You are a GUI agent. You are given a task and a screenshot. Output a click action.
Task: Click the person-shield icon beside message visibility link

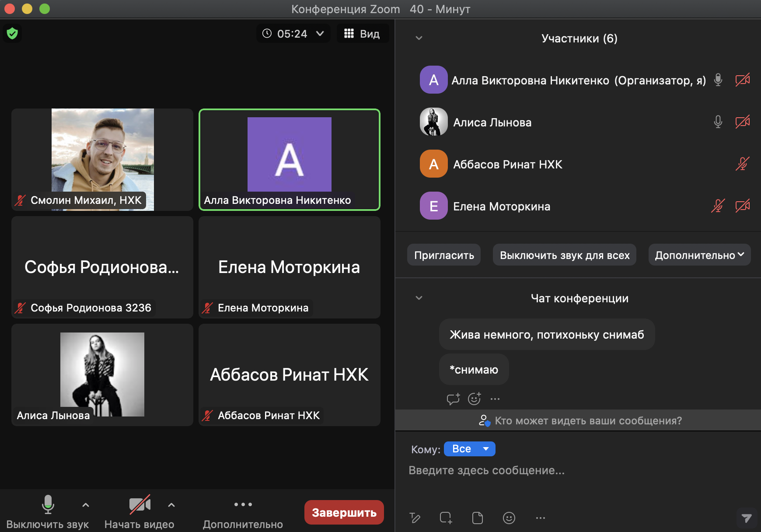[484, 420]
